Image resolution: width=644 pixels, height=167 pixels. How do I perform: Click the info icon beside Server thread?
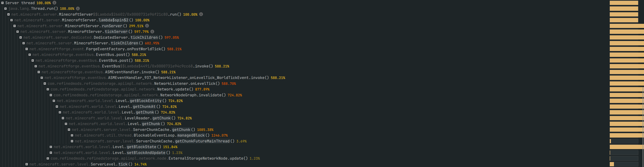[54, 3]
